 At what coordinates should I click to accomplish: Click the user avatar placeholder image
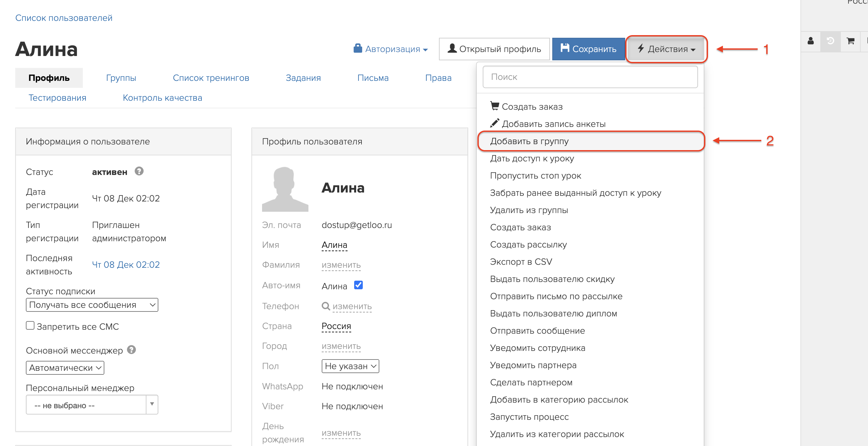(285, 189)
